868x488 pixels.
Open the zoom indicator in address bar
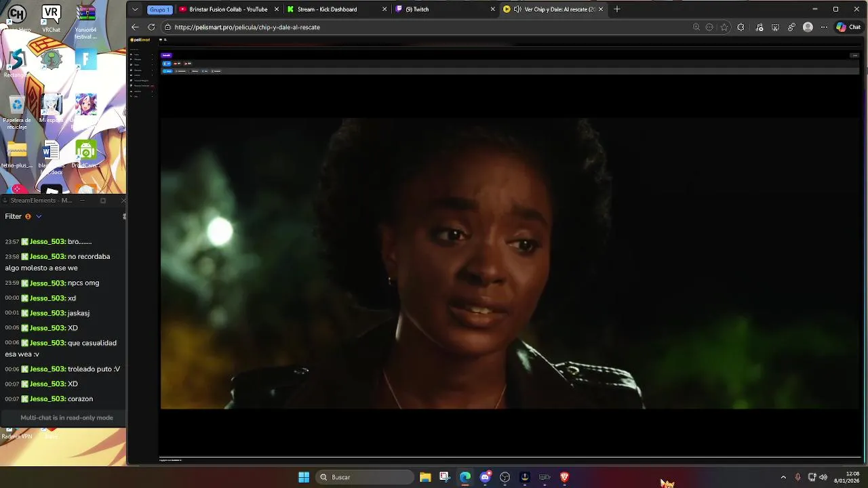tap(696, 27)
